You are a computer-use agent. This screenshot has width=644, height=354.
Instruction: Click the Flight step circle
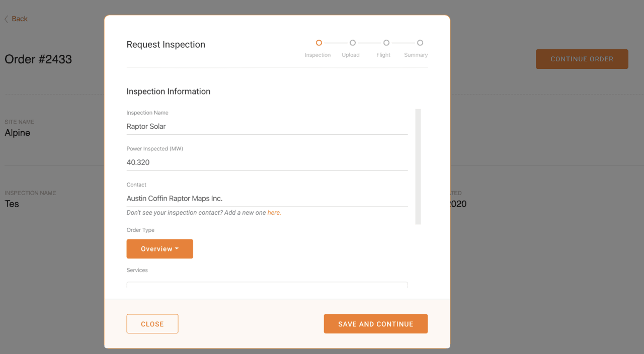[386, 43]
